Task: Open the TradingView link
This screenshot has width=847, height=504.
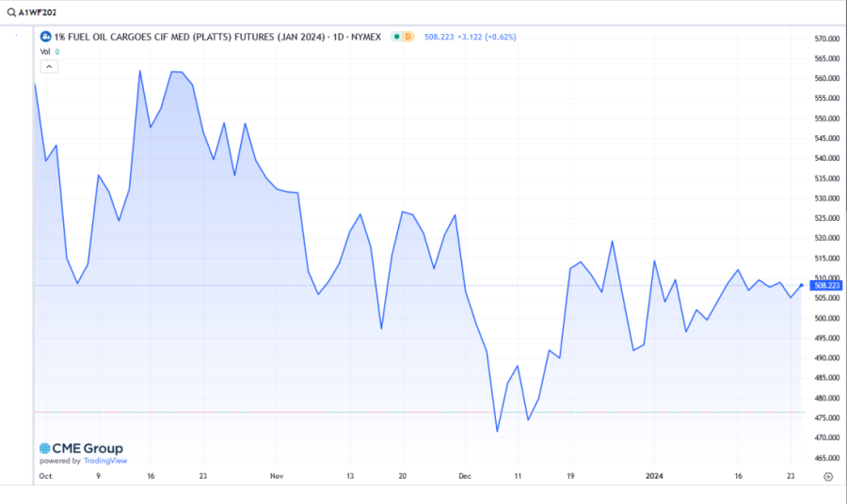Action: click(x=107, y=461)
